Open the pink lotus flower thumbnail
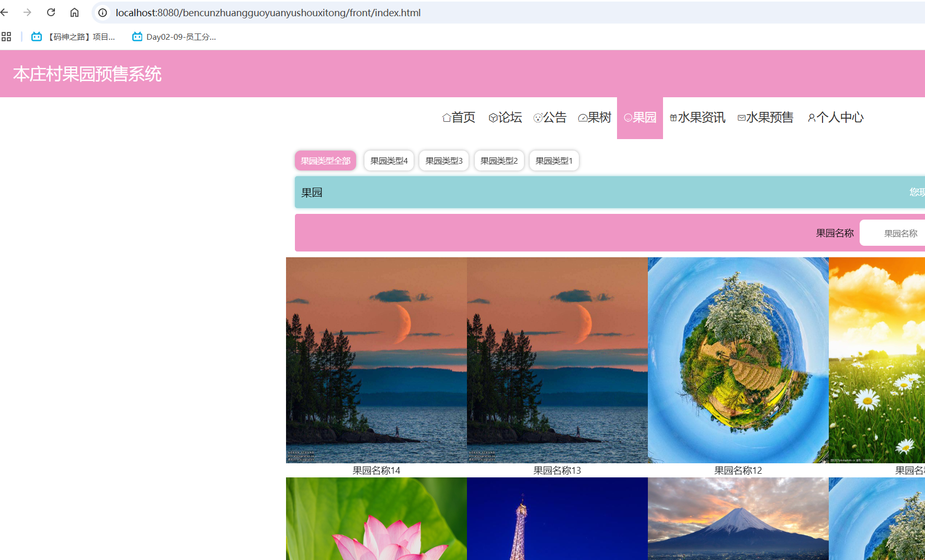This screenshot has height=560, width=925. (376, 519)
